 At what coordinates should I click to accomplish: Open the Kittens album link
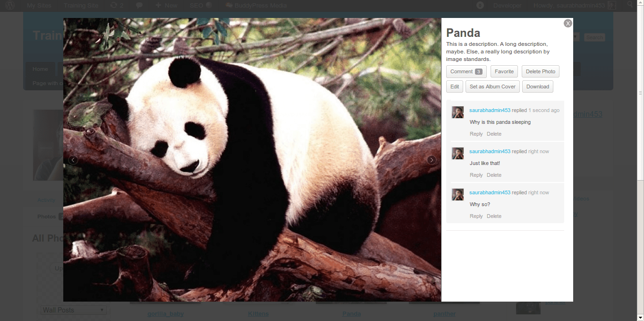258,313
